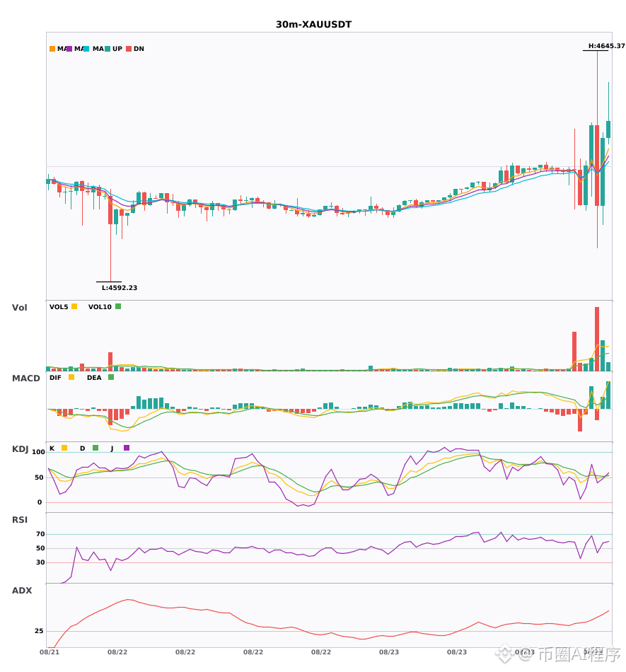The image size is (626, 672).
Task: Select the green VOL10 legend swatch
Action: pos(118,306)
